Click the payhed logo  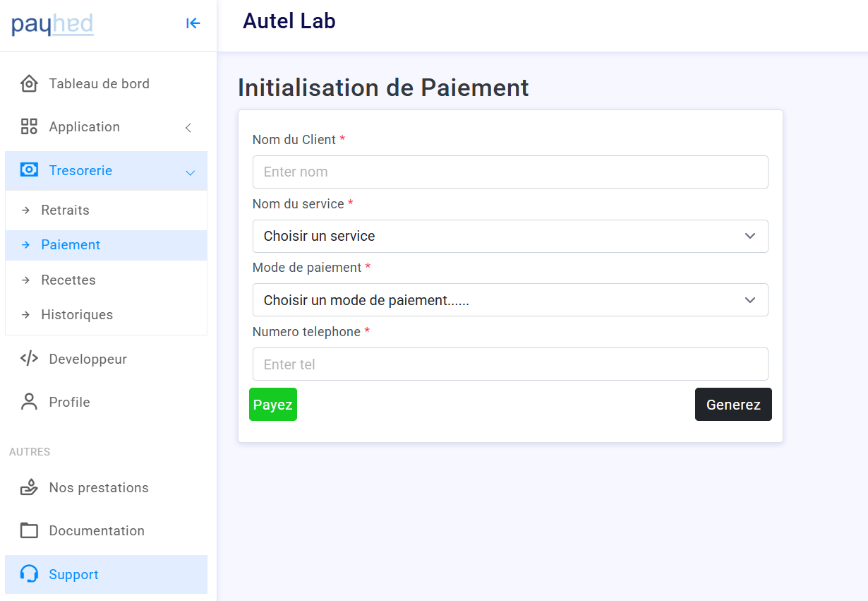52,23
